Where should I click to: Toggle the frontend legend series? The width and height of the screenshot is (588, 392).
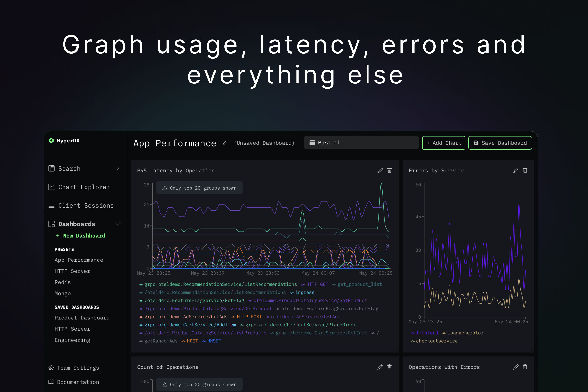pos(425,333)
